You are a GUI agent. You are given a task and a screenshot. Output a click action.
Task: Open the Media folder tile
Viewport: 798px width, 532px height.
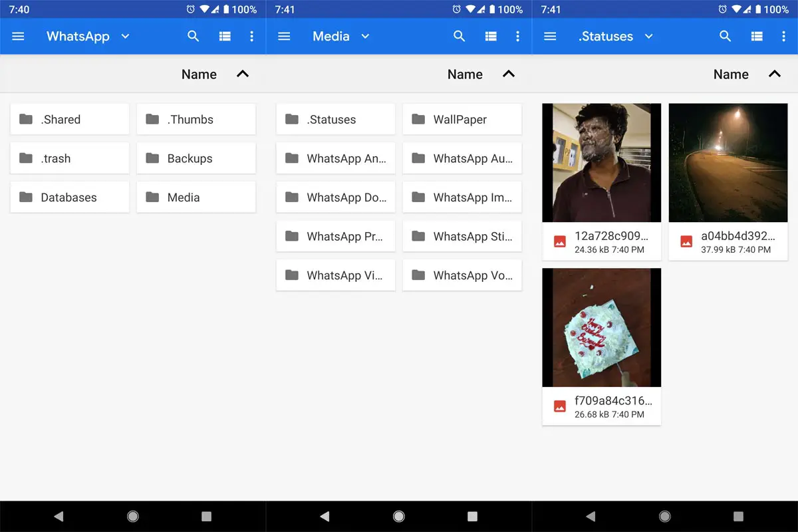tap(196, 198)
